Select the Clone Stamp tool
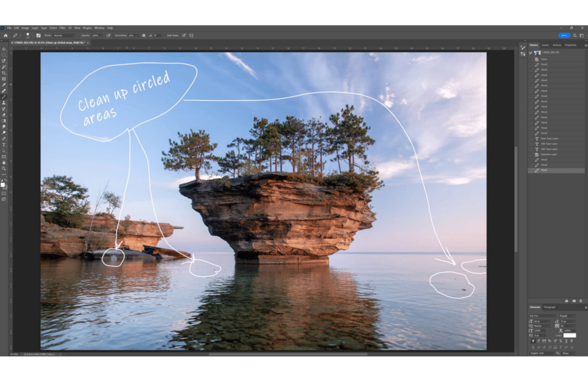This screenshot has height=392, width=588. coord(5,103)
